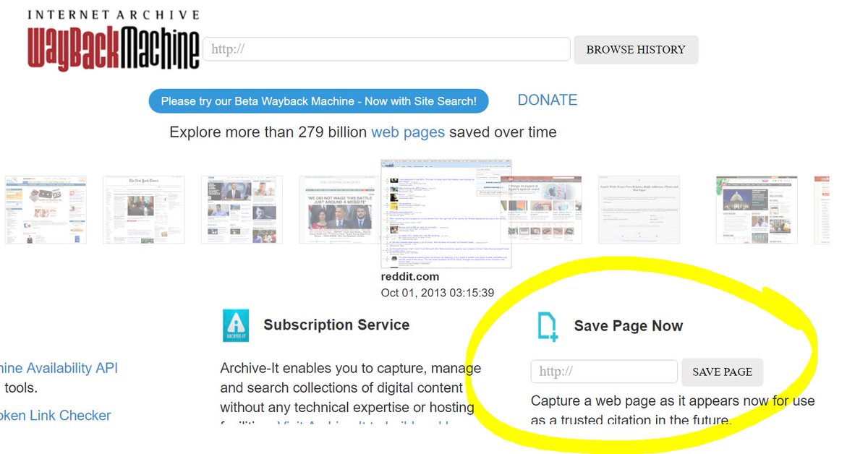
Task: Click the 'Explore more than 279 billion' text
Action: (268, 132)
